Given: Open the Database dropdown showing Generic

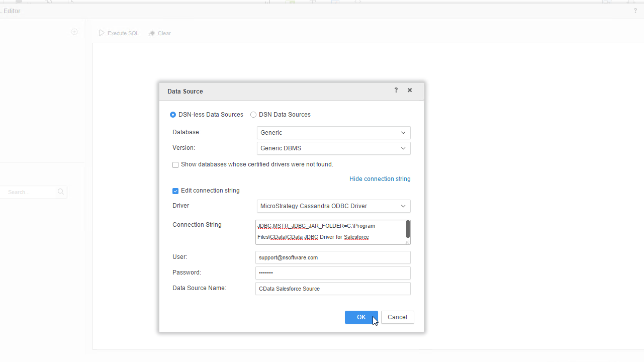Looking at the screenshot, I should coord(333,132).
